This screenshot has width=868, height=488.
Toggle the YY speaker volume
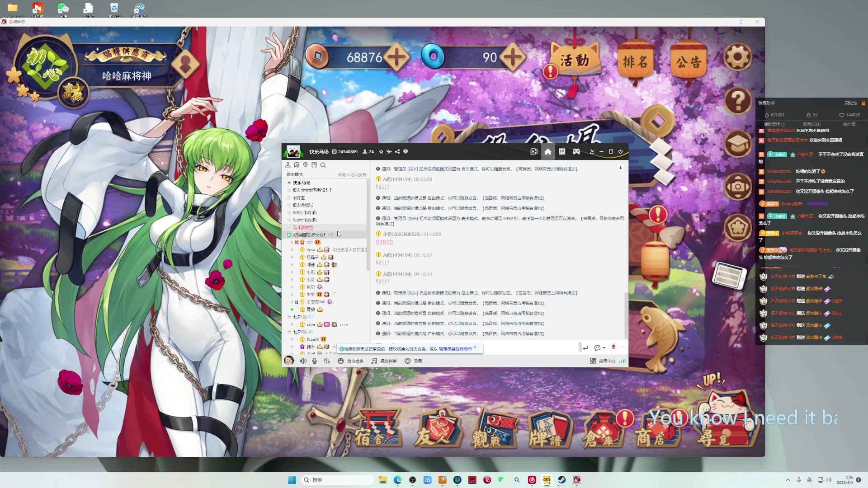(x=303, y=361)
